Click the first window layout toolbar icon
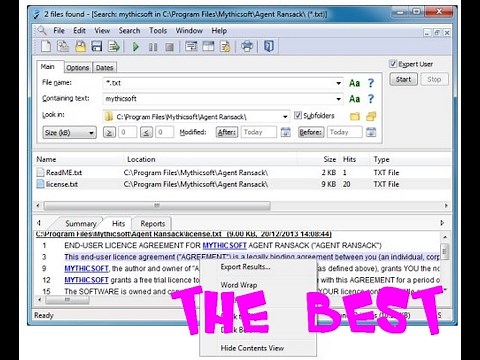Image resolution: width=480 pixels, height=360 pixels. [191, 46]
